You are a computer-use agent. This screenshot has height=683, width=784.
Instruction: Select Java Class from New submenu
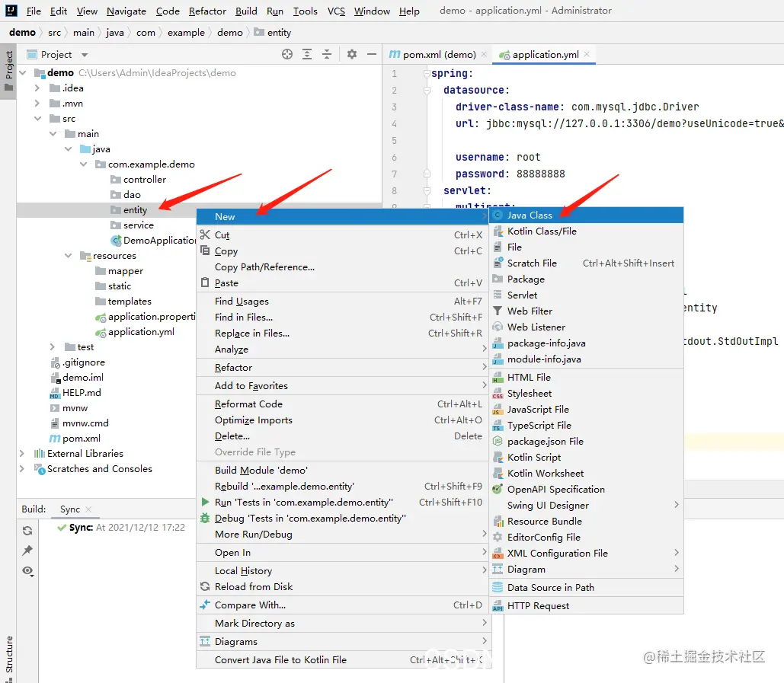point(587,215)
